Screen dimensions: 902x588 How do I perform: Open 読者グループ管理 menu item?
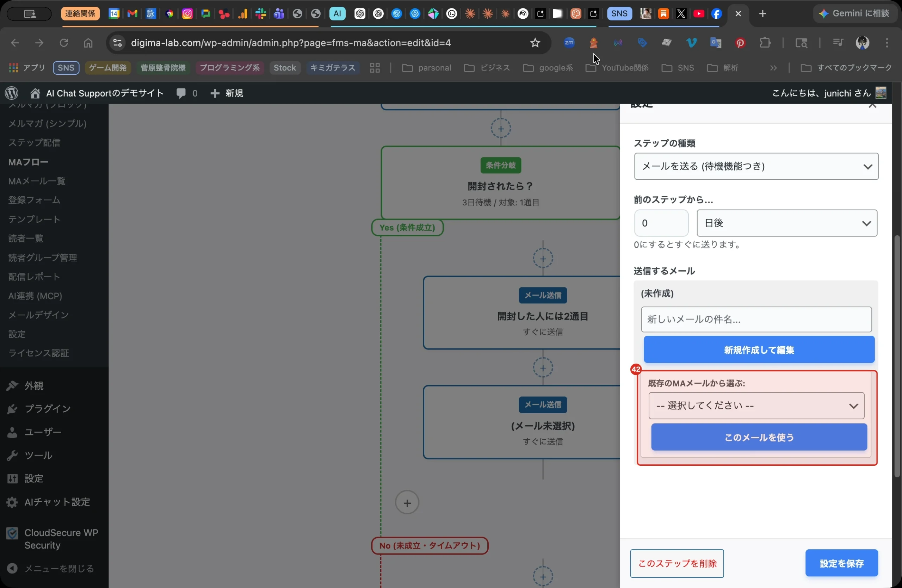pyautogui.click(x=43, y=258)
